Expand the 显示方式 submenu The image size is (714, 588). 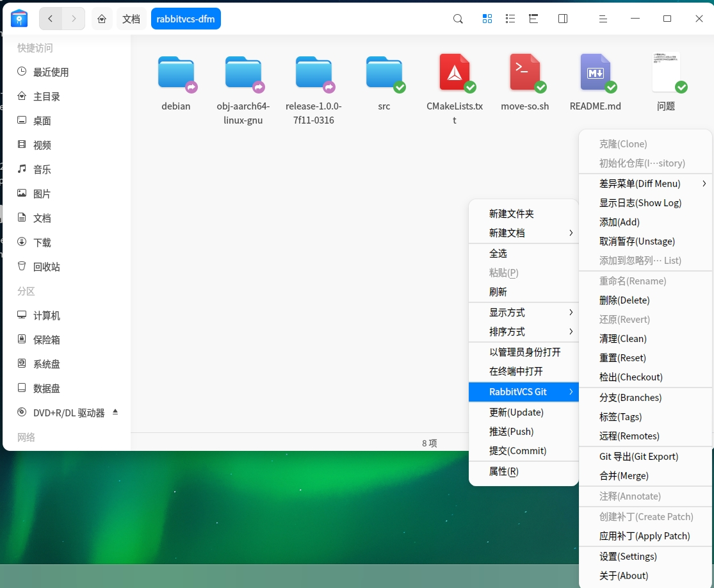point(524,313)
